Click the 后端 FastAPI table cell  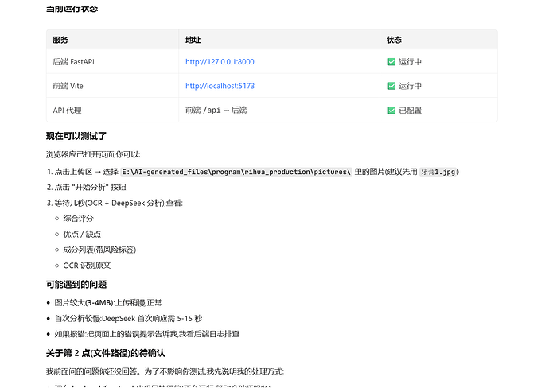pyautogui.click(x=112, y=61)
